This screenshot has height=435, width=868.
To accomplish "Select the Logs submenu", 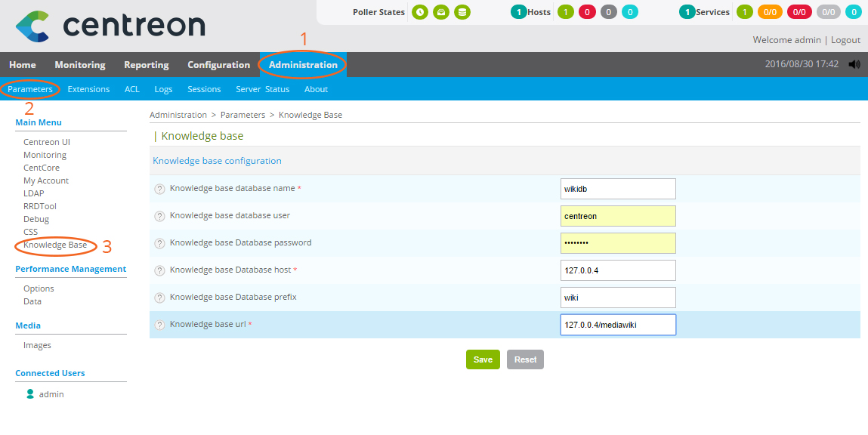I will point(163,89).
